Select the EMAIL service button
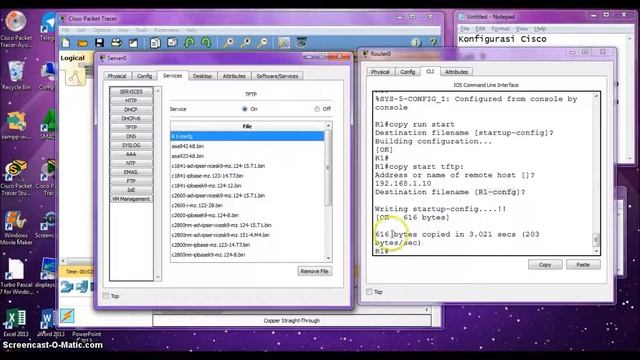This screenshot has height=360, width=640. pyautogui.click(x=131, y=172)
